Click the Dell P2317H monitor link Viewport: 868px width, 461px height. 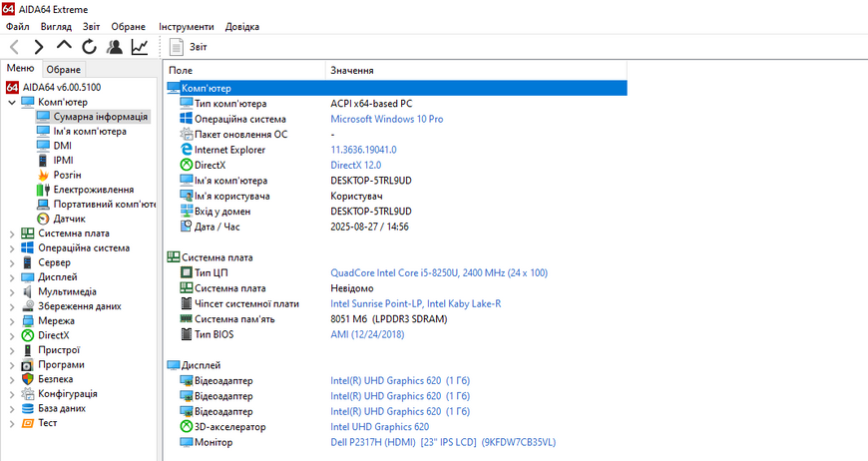point(443,442)
